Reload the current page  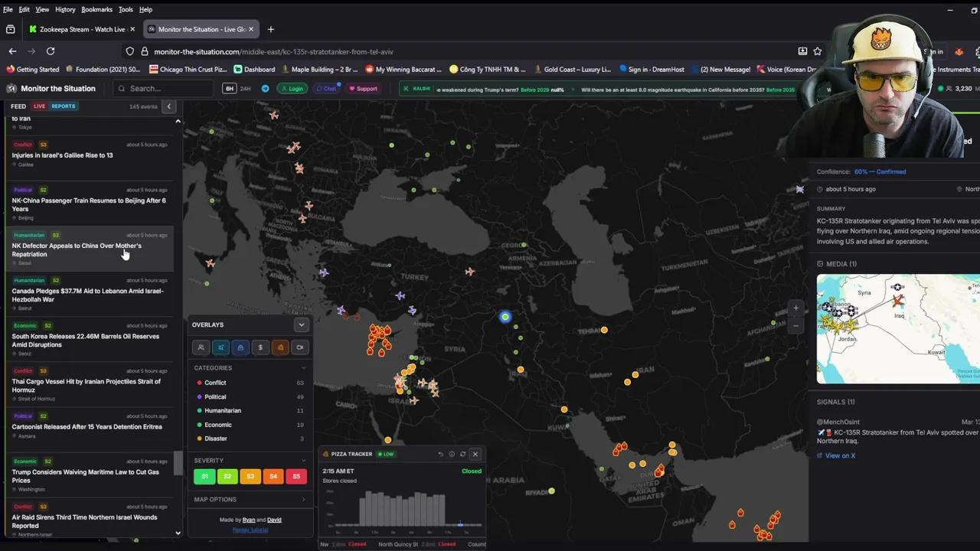[x=51, y=51]
